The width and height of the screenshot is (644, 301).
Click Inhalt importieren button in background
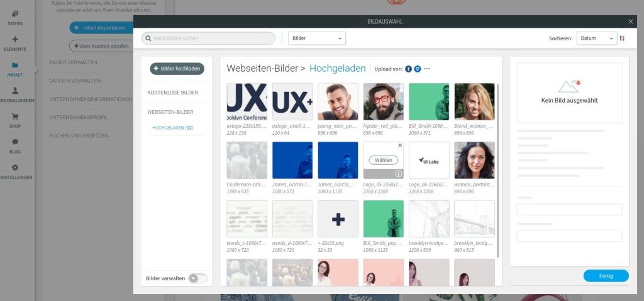101,28
